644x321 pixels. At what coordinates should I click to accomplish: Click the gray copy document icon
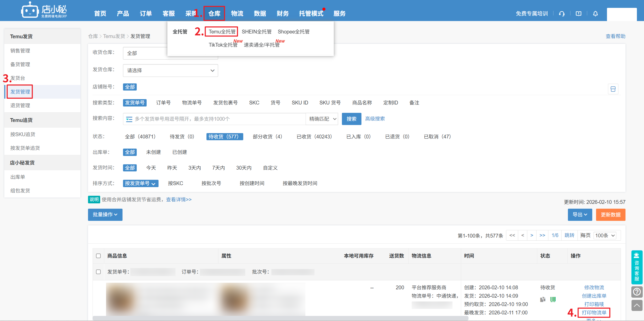coord(543,299)
